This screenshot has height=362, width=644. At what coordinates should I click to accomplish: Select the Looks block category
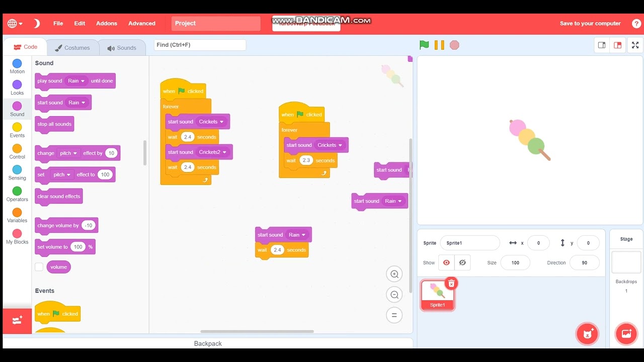click(x=17, y=87)
